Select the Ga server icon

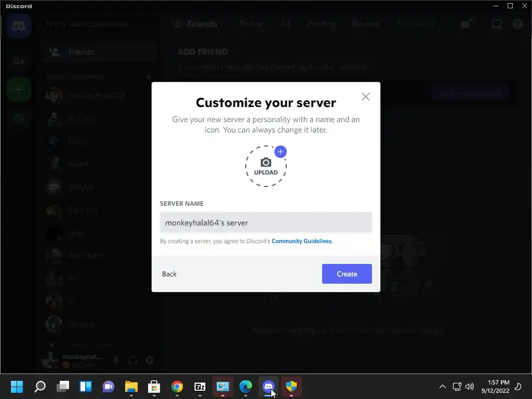click(x=19, y=61)
